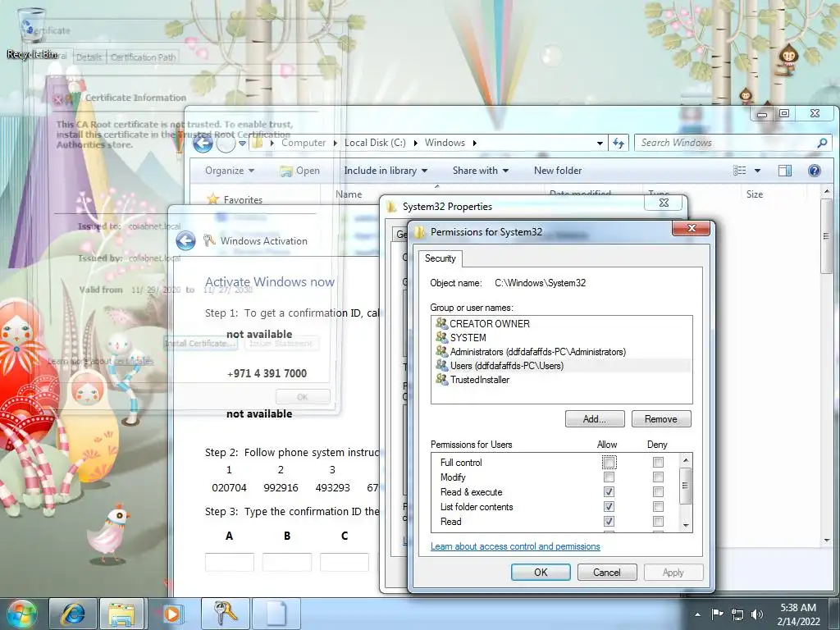
Task: Untick Allow for Read & execute
Action: 609,492
